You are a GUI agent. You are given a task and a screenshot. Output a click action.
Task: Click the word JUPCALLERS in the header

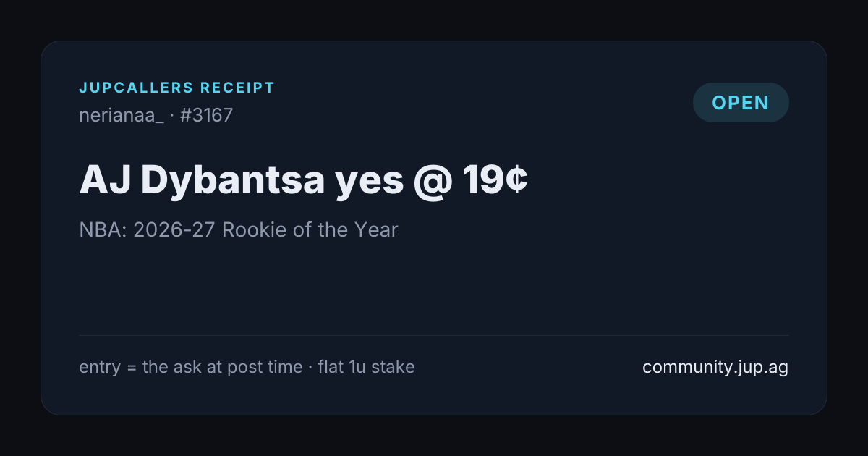click(137, 88)
